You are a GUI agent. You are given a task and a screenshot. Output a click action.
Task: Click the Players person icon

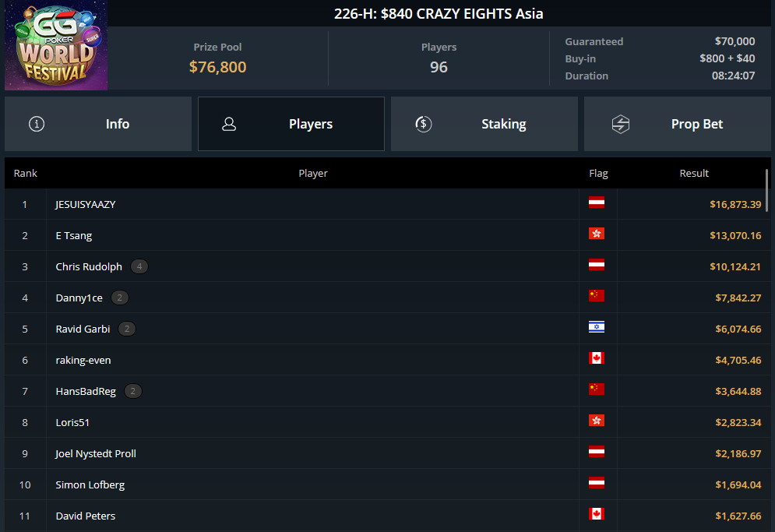229,124
